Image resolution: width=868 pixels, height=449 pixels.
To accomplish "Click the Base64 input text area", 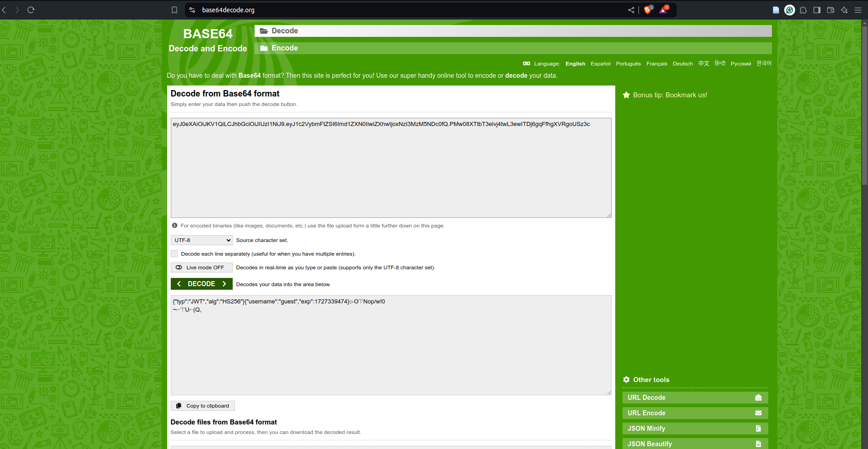I will click(391, 168).
